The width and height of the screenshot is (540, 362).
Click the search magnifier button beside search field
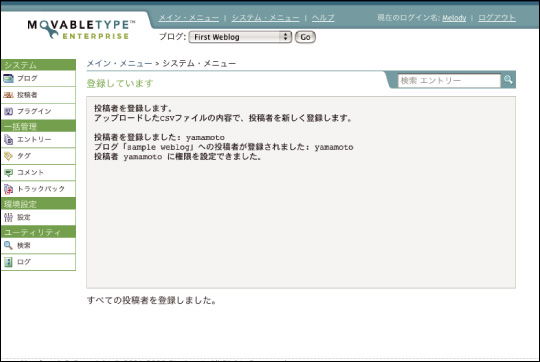click(508, 80)
